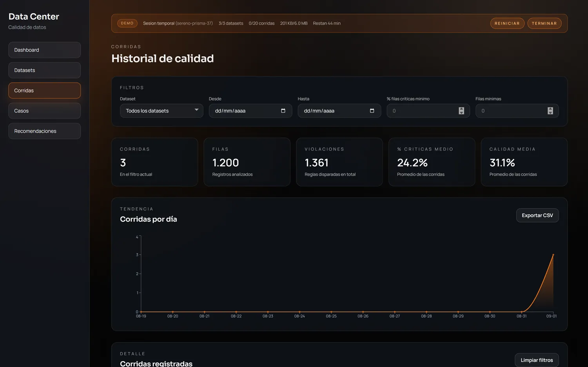Click the VIOLACIONES value 1.361

click(x=316, y=163)
